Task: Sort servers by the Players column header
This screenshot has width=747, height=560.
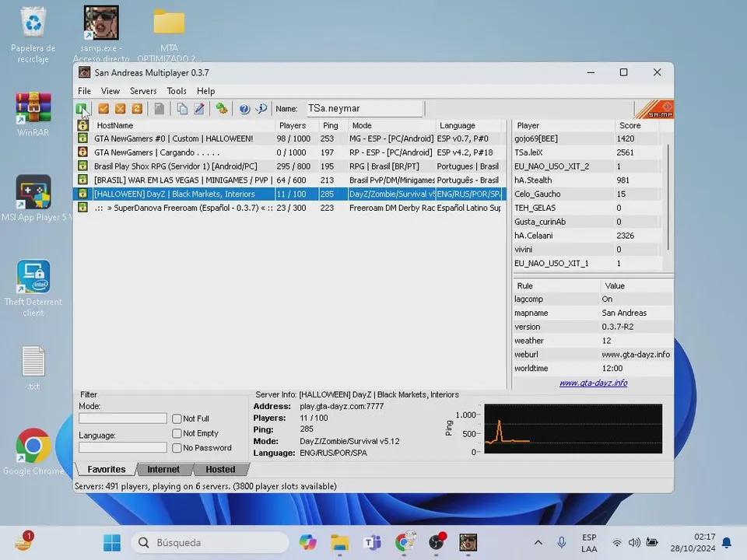Action: click(296, 125)
